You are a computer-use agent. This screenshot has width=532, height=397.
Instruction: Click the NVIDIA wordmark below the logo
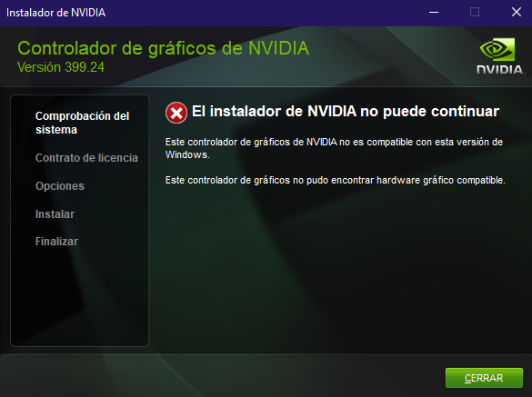(500, 70)
